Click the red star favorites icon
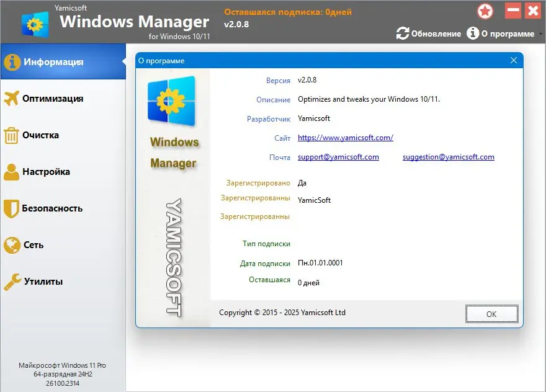Screen dimensions: 546x392 point(485,11)
